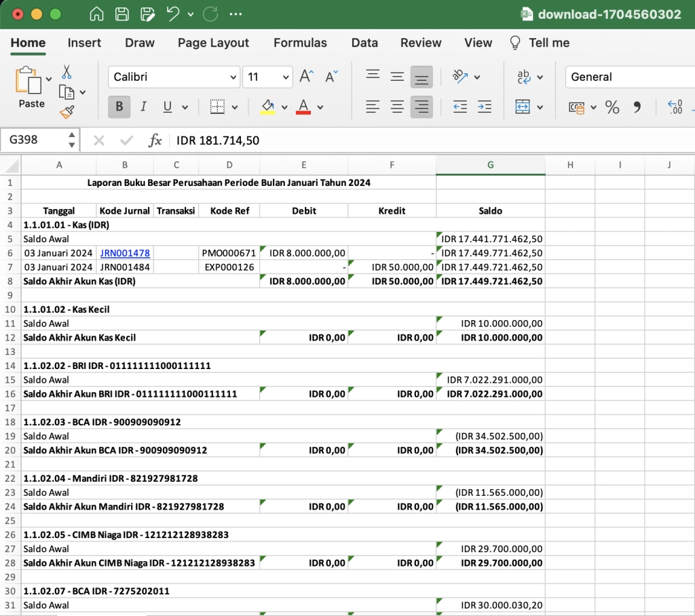Switch to the Formulas ribbon tab
This screenshot has height=616, width=695.
pyautogui.click(x=301, y=43)
